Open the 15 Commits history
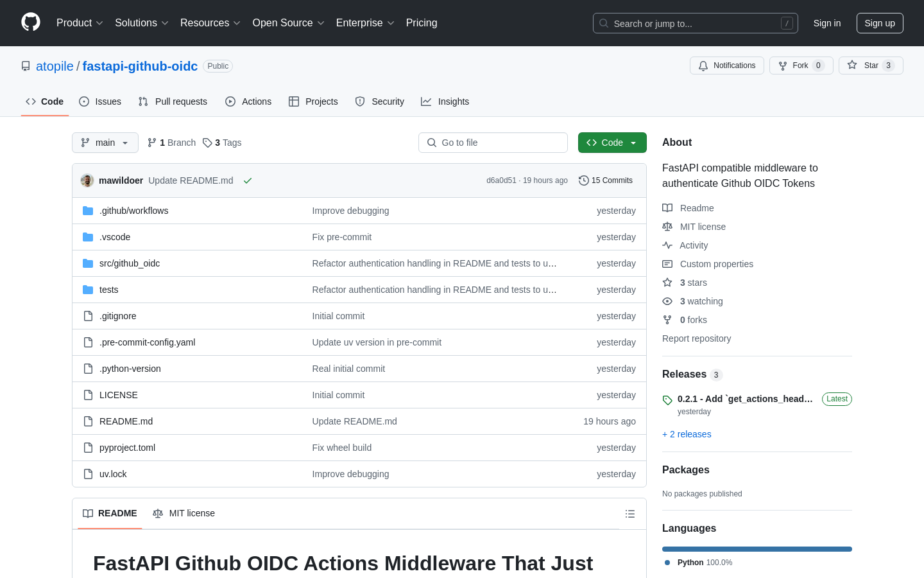The image size is (924, 578). click(606, 180)
